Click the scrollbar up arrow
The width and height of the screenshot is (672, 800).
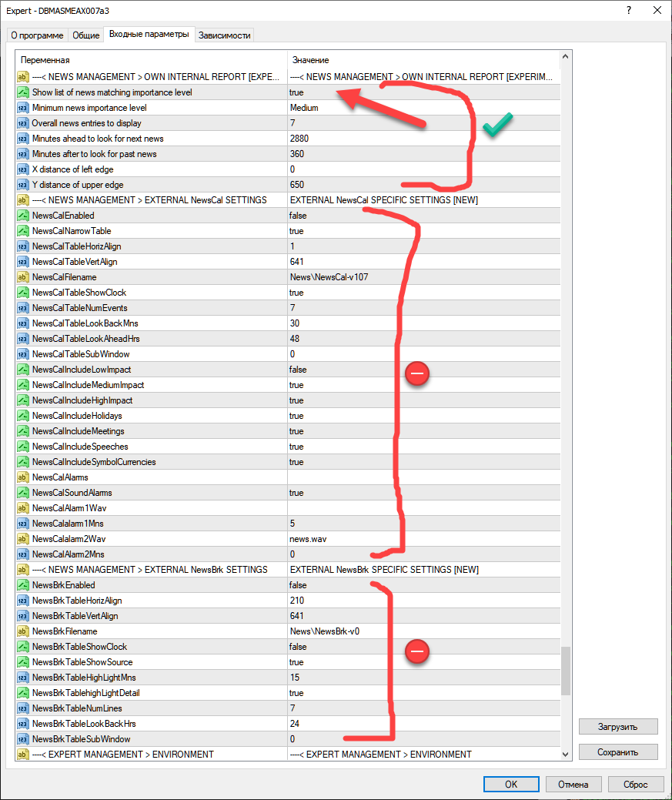point(565,56)
